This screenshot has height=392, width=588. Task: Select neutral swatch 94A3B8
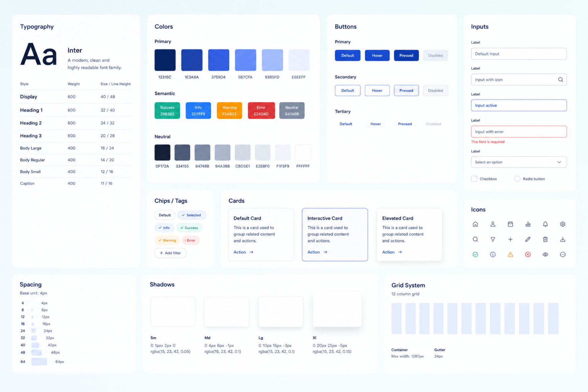223,153
